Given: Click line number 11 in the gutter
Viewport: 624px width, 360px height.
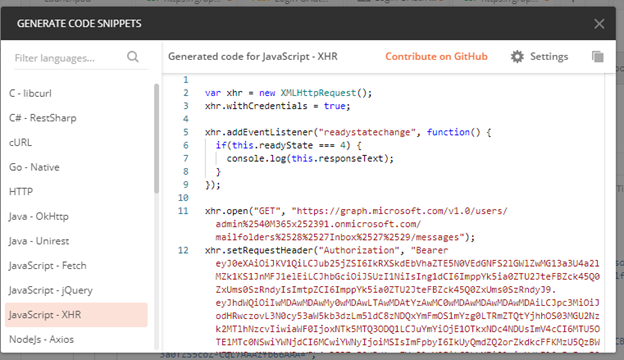Looking at the screenshot, I should click(183, 211).
